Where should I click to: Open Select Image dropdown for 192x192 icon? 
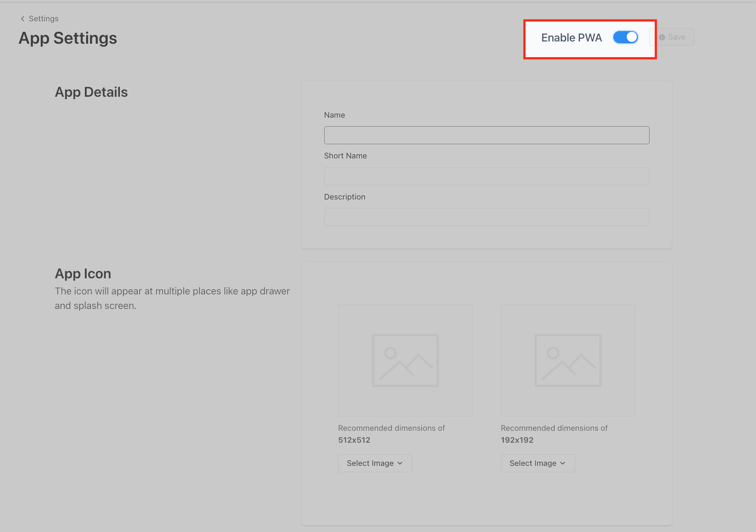537,463
